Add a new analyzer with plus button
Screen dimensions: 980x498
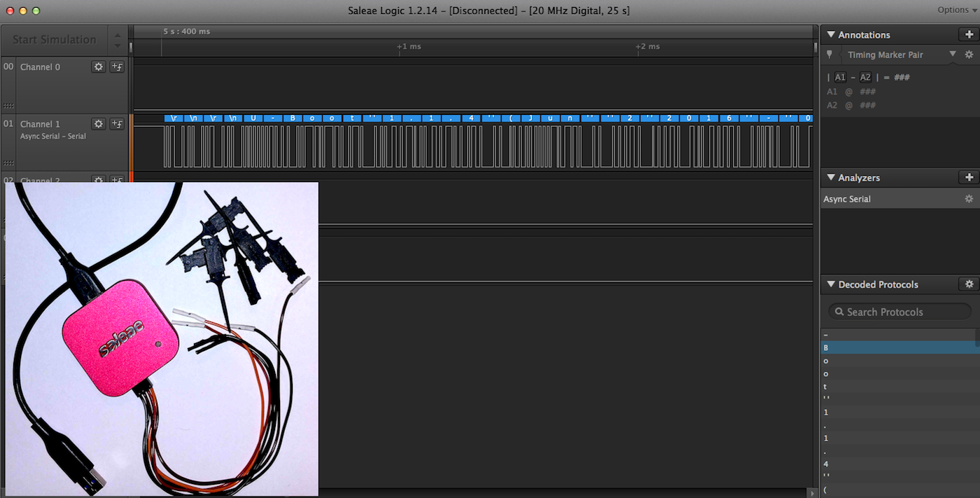(969, 178)
